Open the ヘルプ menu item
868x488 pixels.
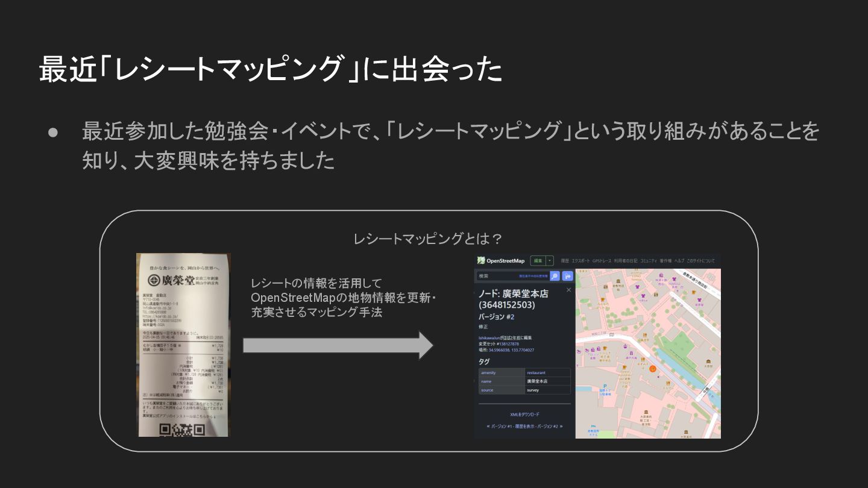pyautogui.click(x=679, y=261)
